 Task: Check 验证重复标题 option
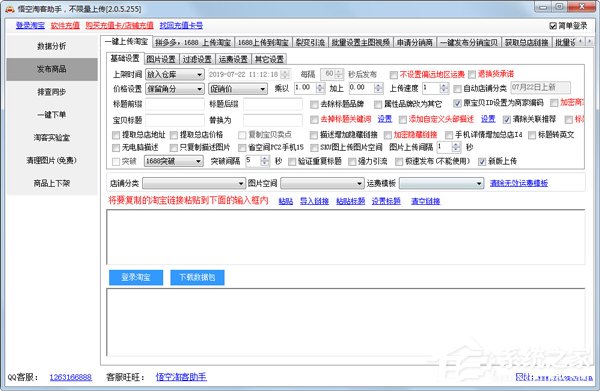coord(292,162)
